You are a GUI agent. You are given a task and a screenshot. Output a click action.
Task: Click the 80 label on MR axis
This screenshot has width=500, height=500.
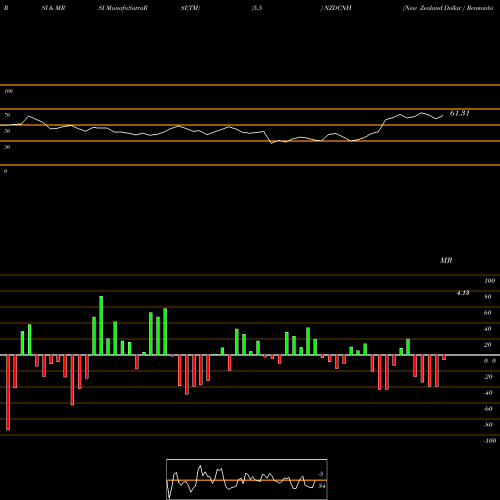click(x=488, y=297)
